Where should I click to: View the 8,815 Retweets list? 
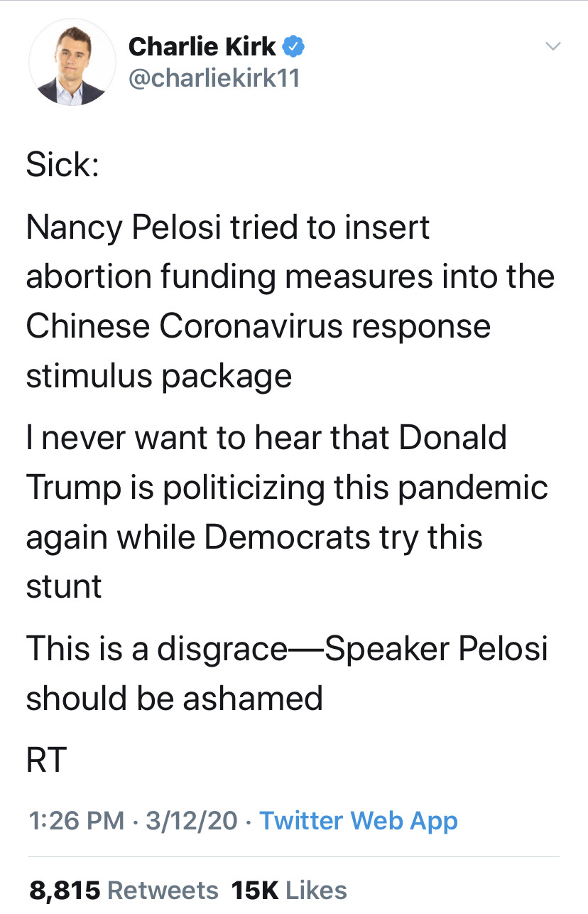[124, 890]
